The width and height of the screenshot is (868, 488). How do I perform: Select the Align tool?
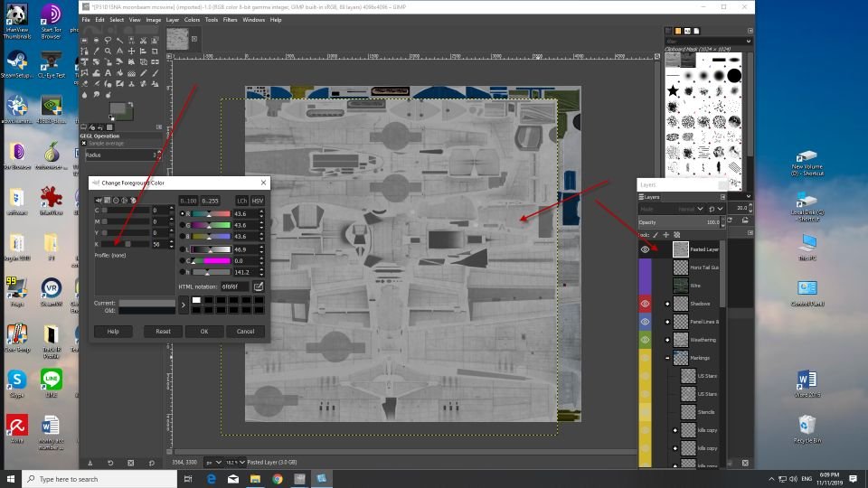tap(144, 52)
